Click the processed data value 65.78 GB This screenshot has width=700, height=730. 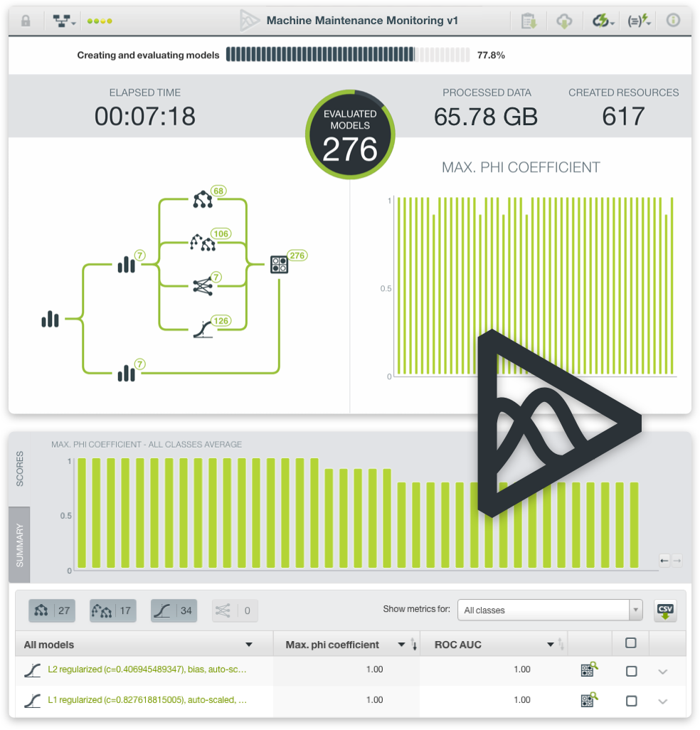486,117
